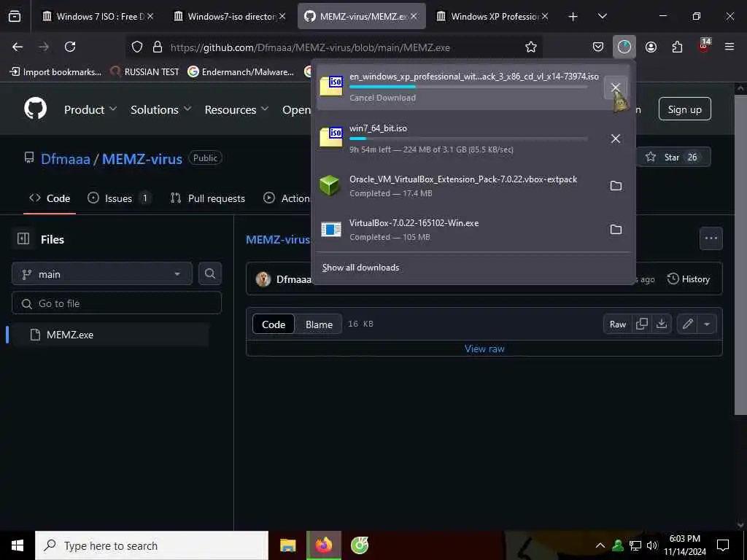Toggle the Downloads toolbar button

(624, 47)
